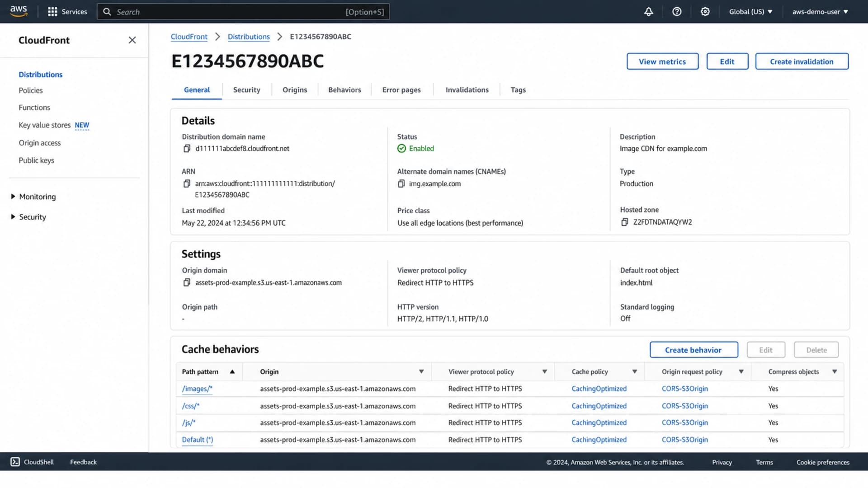
Task: Open the help question mark icon
Action: [x=677, y=12]
